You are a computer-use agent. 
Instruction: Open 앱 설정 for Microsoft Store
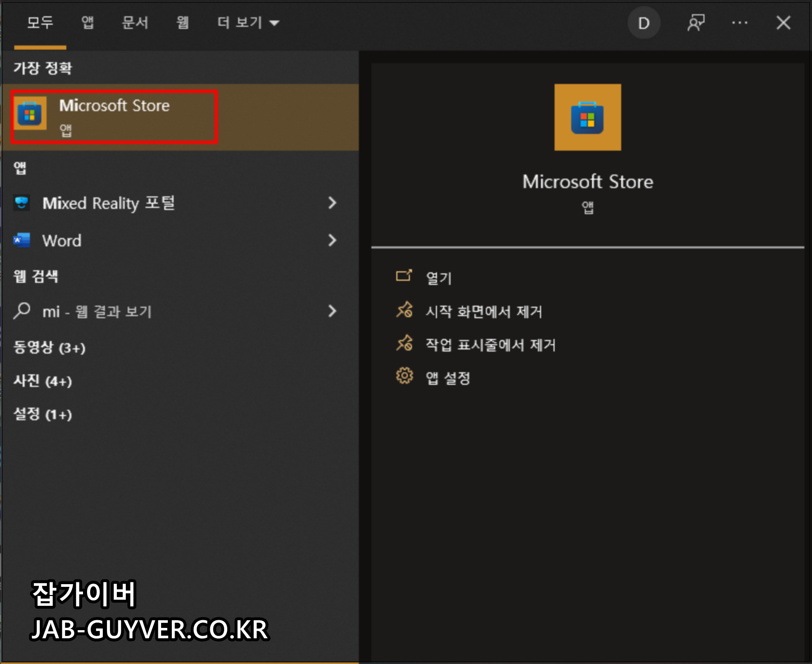point(448,378)
